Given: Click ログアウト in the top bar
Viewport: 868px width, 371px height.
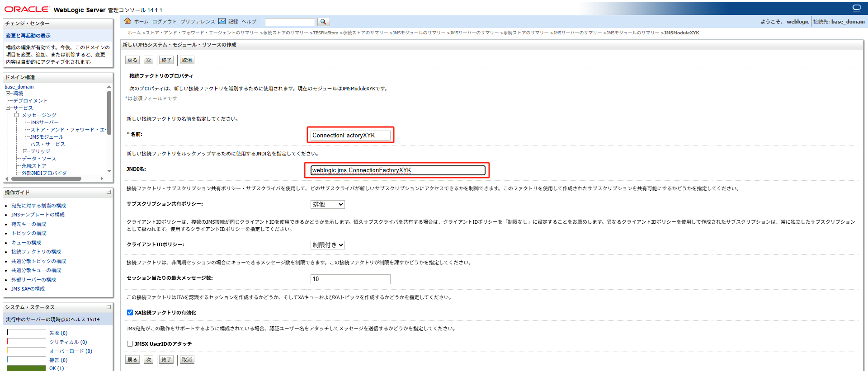Looking at the screenshot, I should (x=165, y=22).
